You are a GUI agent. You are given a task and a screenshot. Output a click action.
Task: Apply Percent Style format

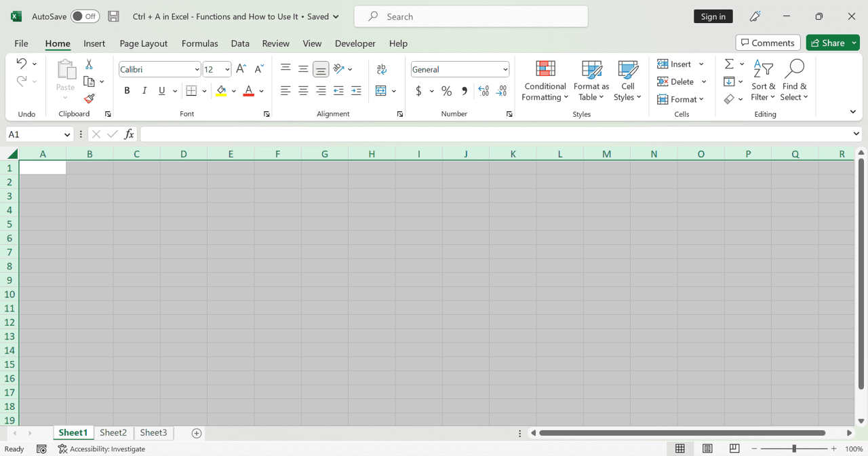click(x=446, y=91)
